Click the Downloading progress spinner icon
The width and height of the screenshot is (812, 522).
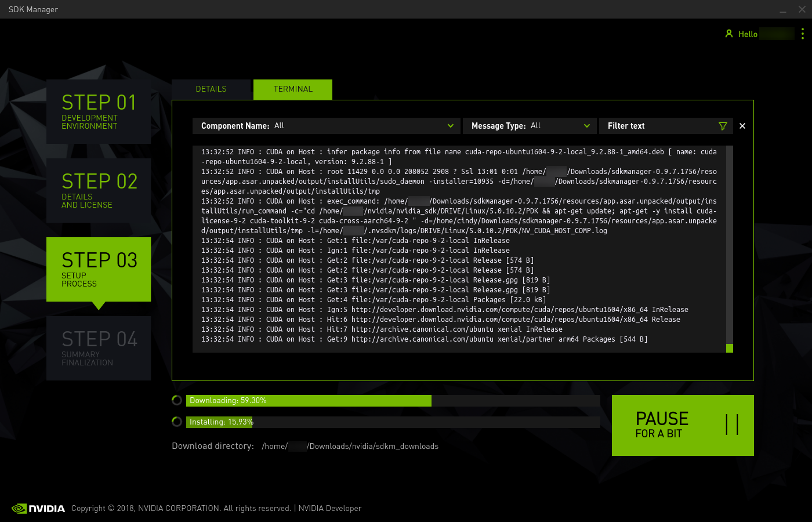coord(177,400)
